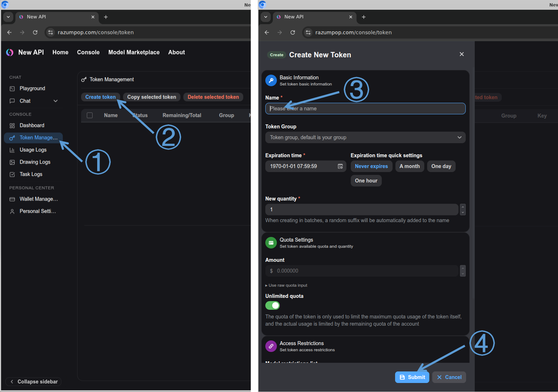
Task: Click the New quantity input field
Action: click(x=362, y=209)
